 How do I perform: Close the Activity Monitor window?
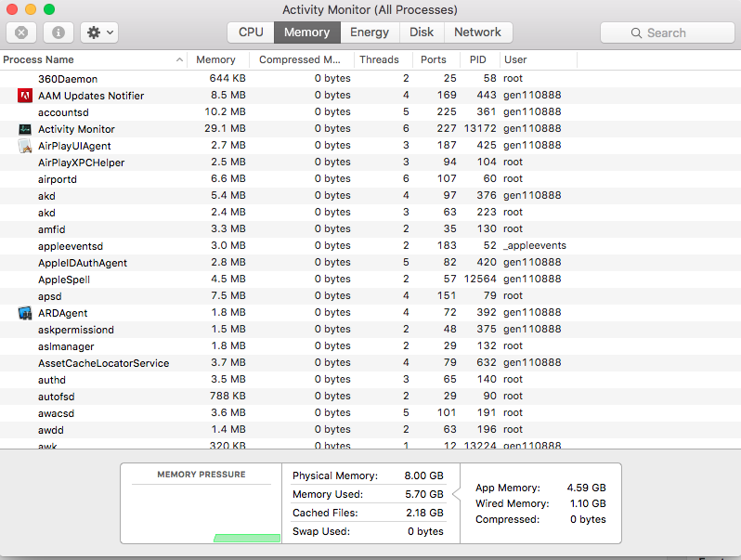12,9
